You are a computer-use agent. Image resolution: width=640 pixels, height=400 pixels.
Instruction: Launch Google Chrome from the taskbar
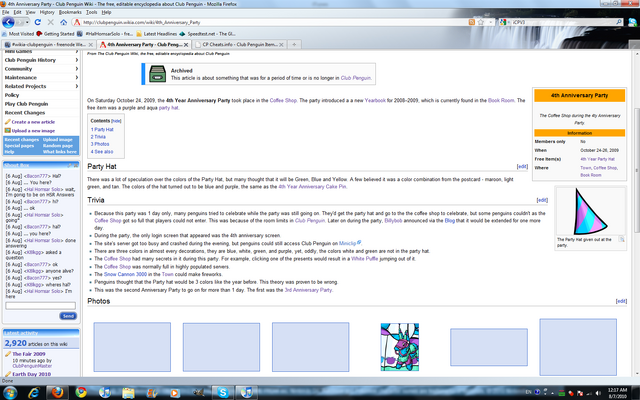(81, 393)
